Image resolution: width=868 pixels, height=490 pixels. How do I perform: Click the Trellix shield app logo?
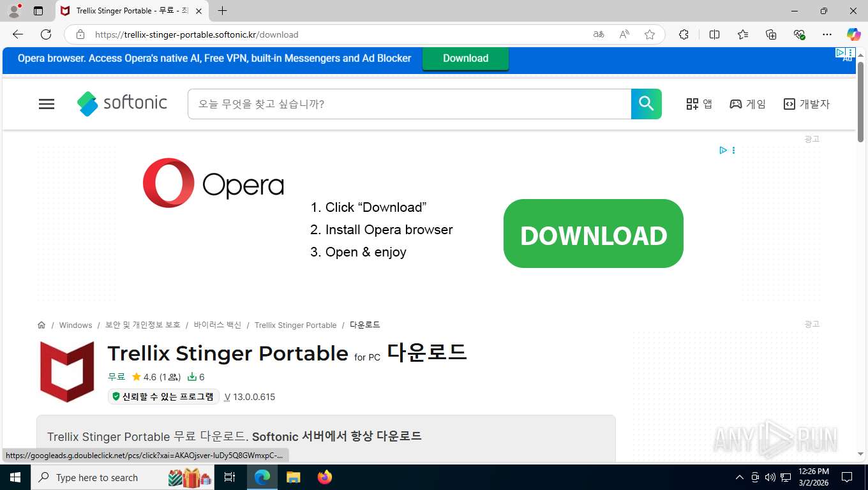pos(67,371)
